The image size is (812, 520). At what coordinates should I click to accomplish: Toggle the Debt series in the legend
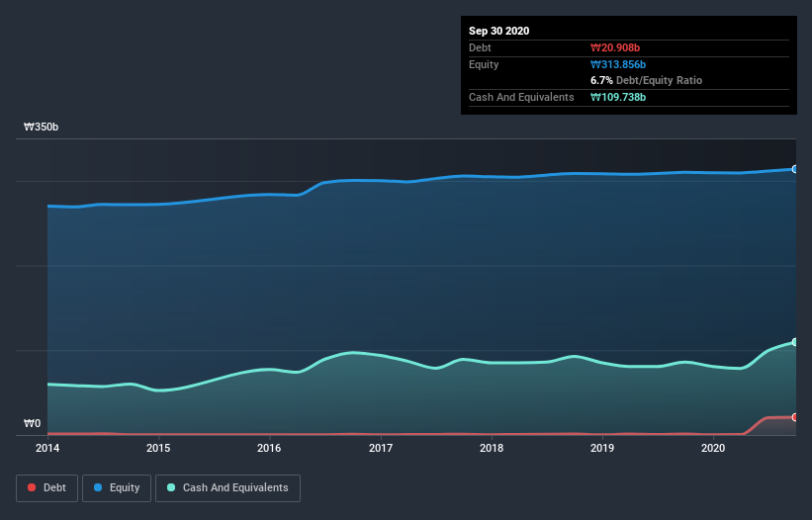point(46,488)
